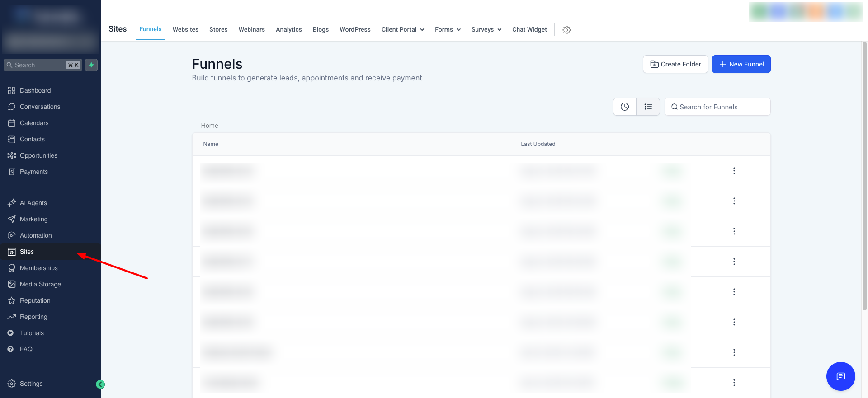868x398 pixels.
Task: Click the page vertical scrollbar
Action: coord(864,176)
